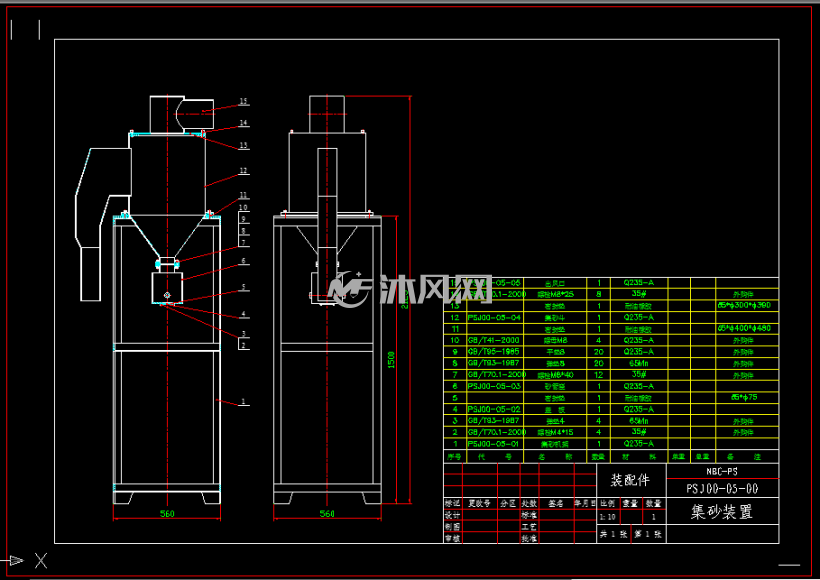Select standard code GB/T41-2000

coord(494,340)
